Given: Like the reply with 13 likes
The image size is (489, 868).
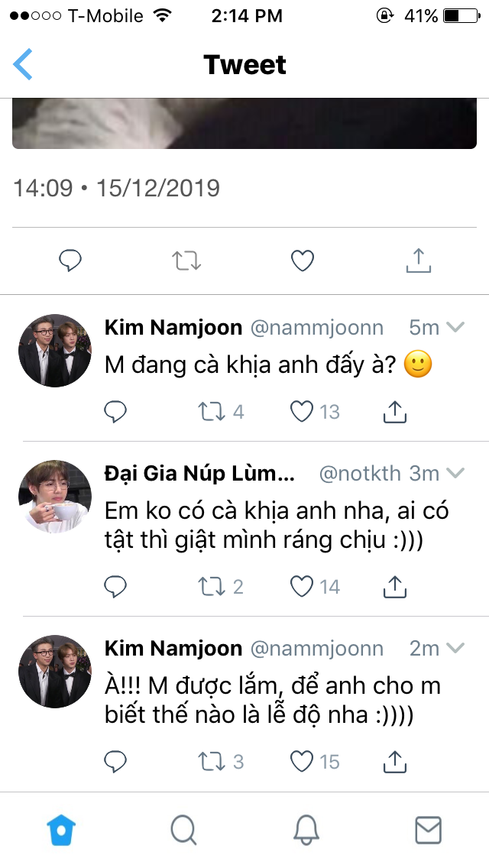Looking at the screenshot, I should [x=303, y=412].
